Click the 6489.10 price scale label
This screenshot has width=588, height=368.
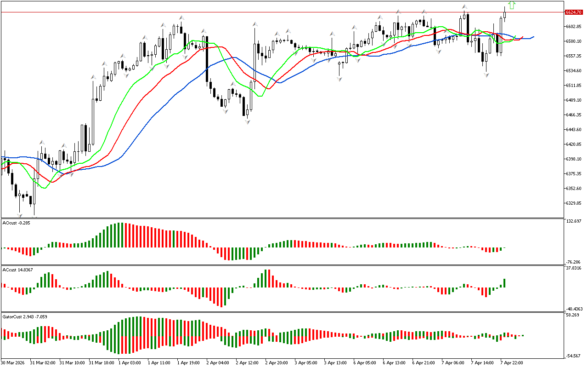tap(573, 100)
